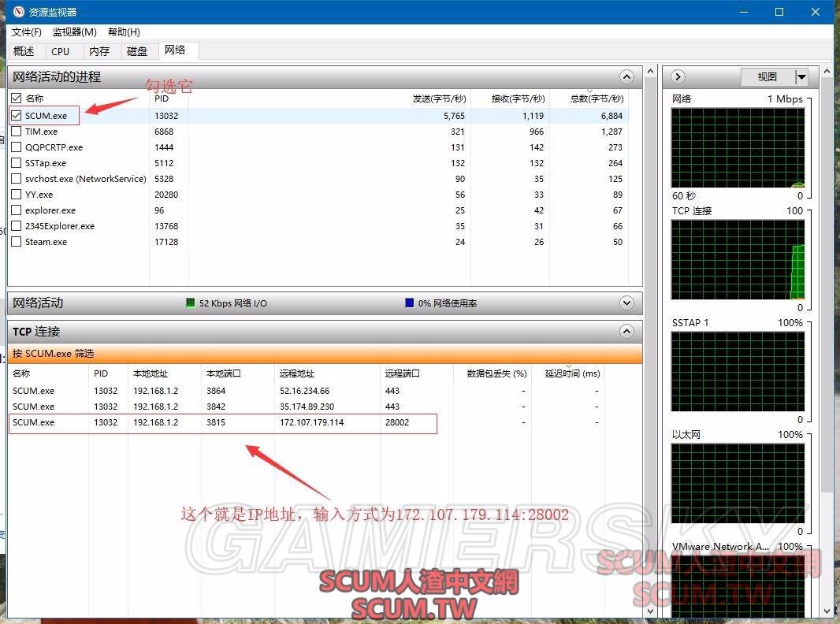840x624 pixels.
Task: Sort by 总数(字节/秒) column header
Action: tap(597, 98)
